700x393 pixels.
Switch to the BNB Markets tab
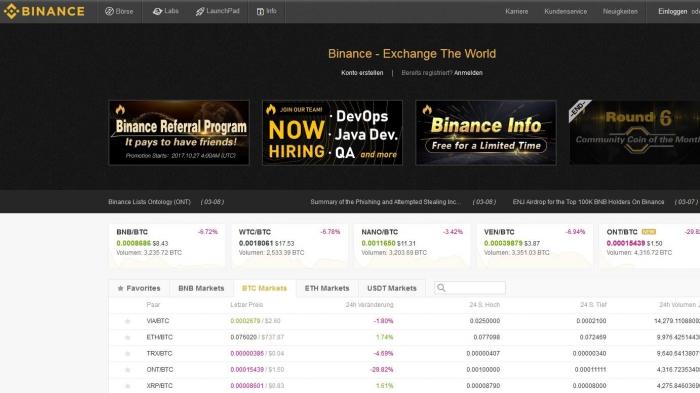pos(201,288)
